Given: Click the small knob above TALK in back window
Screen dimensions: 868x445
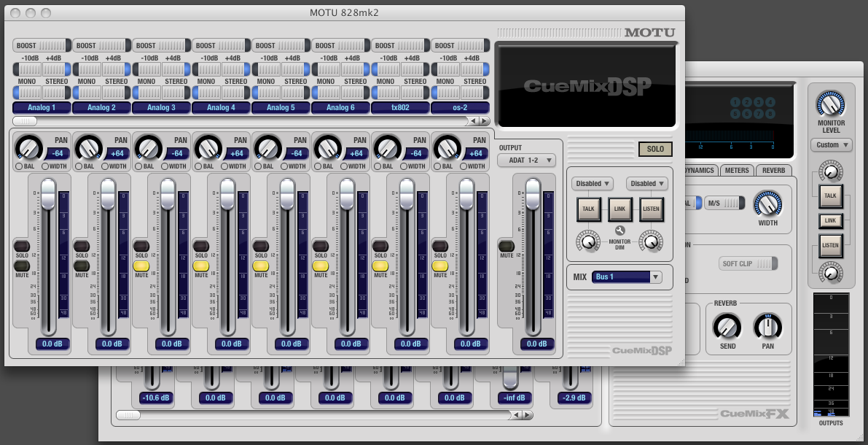Looking at the screenshot, I should pos(830,171).
